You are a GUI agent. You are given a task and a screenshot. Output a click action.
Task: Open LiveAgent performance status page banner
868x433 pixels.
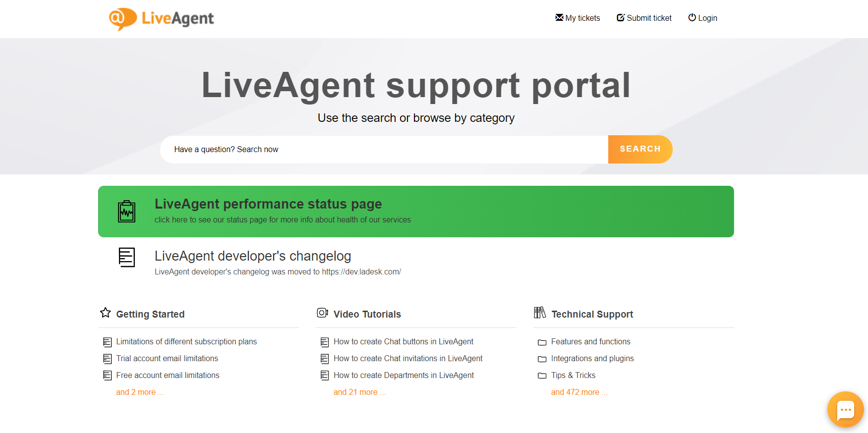pos(416,212)
